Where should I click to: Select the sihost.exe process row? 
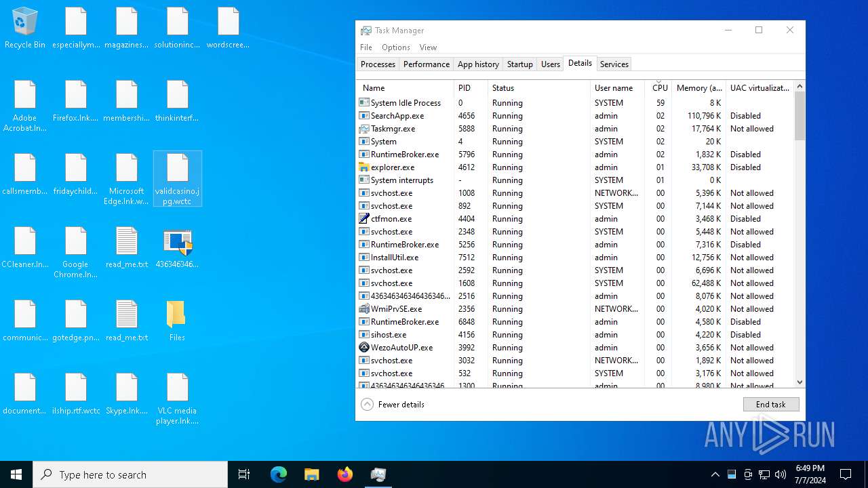[x=575, y=335]
